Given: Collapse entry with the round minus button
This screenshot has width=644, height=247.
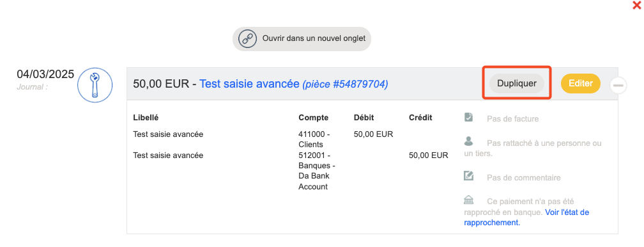Looking at the screenshot, I should [618, 86].
